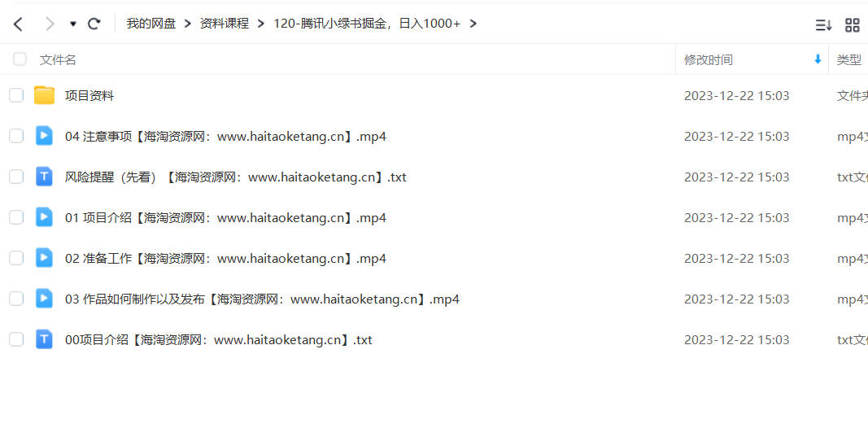Click video icon of 02 准备工作
The width and height of the screenshot is (868, 428).
(44, 258)
